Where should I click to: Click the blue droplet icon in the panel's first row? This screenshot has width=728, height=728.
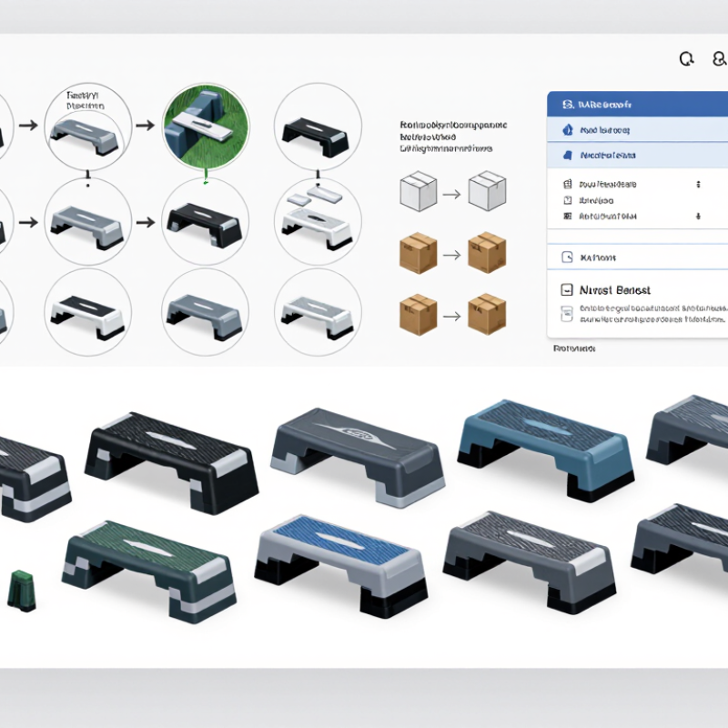(567, 130)
